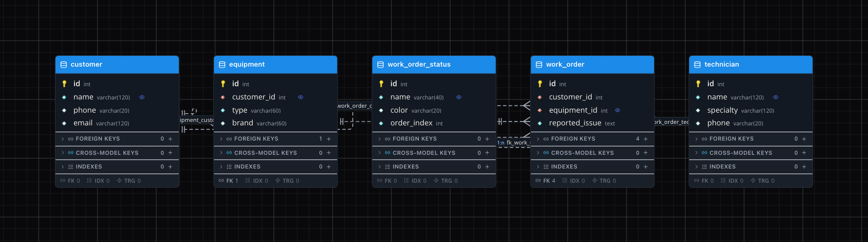Select the phone column in customer table
This screenshot has height=242, width=868.
coord(117,111)
